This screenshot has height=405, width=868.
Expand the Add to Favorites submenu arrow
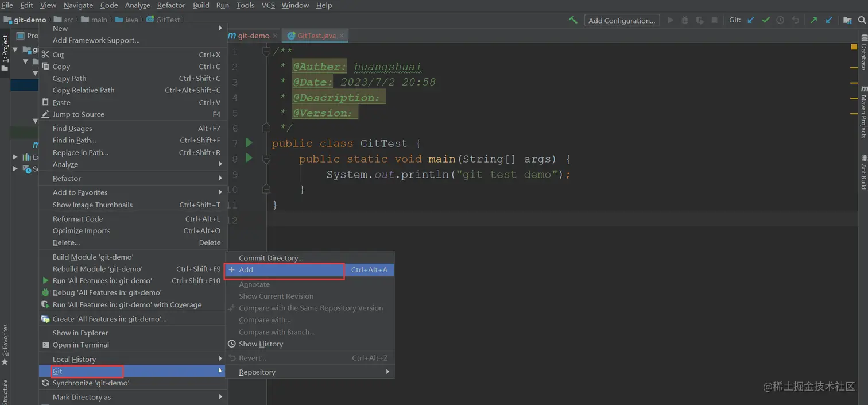(220, 192)
